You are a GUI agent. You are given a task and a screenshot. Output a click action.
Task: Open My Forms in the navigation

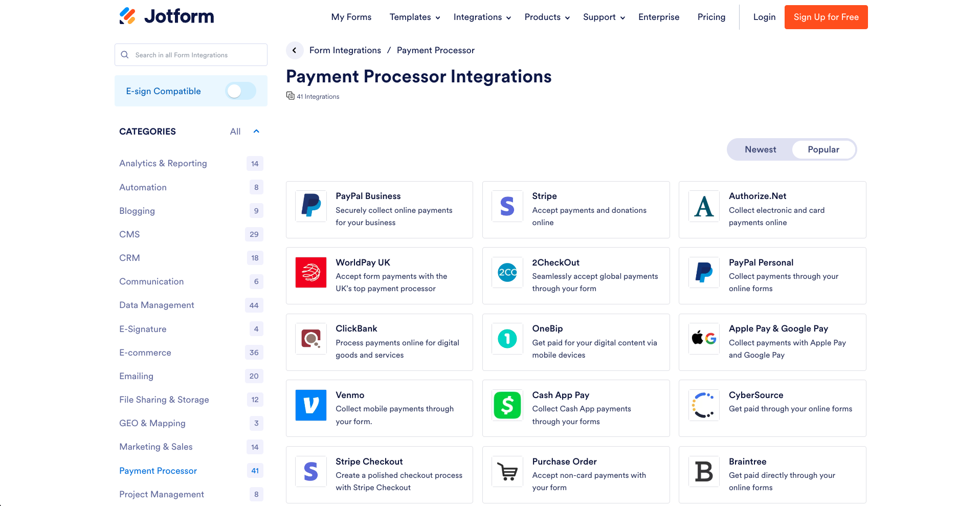[x=351, y=17]
